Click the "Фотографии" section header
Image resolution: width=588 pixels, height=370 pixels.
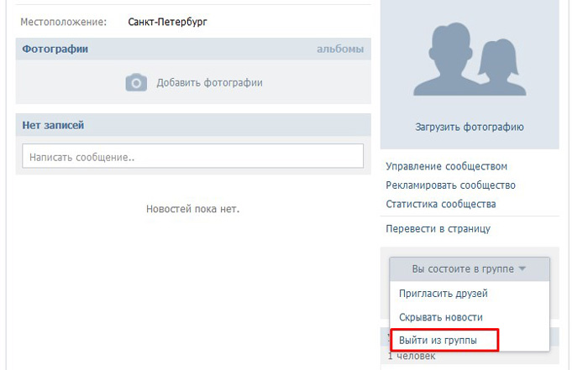click(55, 49)
